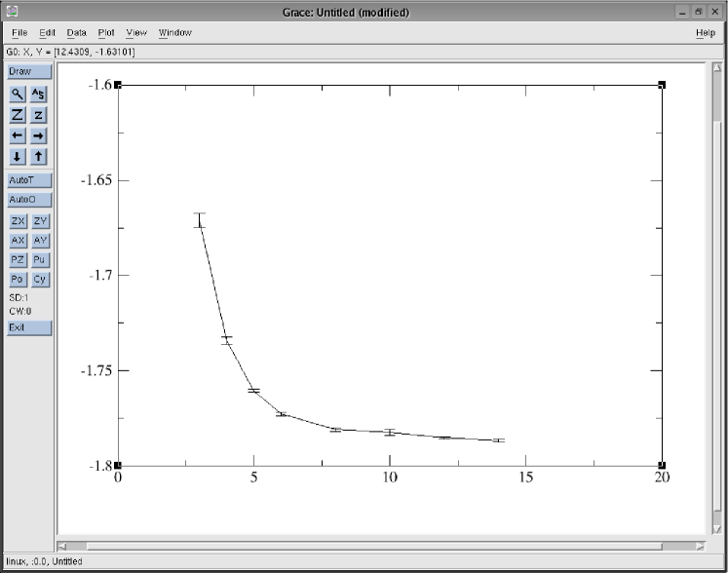This screenshot has height=573, width=728.
Task: Minimize the Grace window
Action: coord(682,12)
